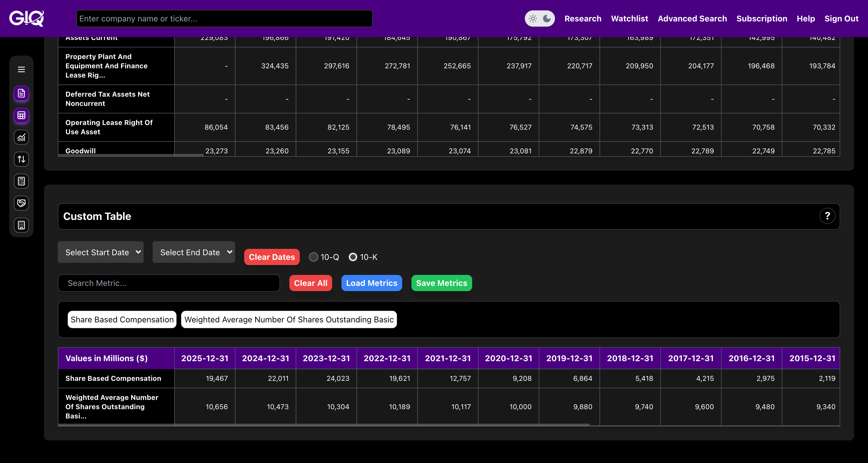The height and width of the screenshot is (463, 868).
Task: Click the Clear Dates button
Action: [x=272, y=257]
